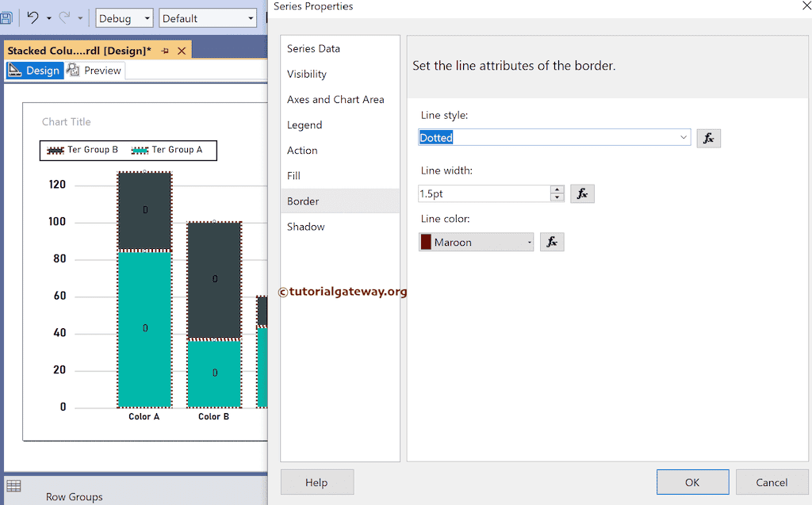812x505 pixels.
Task: Open expression editor for Line width
Action: (x=582, y=193)
